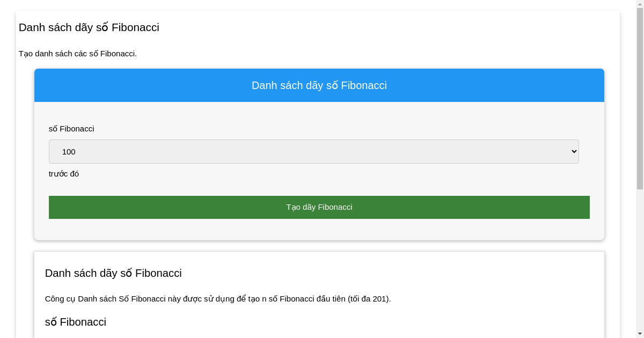This screenshot has height=338, width=644.
Task: Click the số Fibonacci subheading at the bottom
Action: coord(76,322)
